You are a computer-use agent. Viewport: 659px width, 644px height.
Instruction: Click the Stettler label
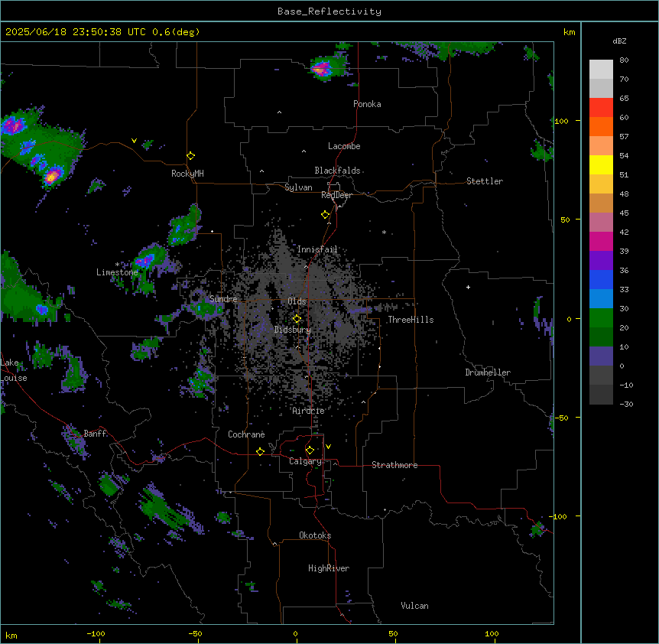[485, 181]
